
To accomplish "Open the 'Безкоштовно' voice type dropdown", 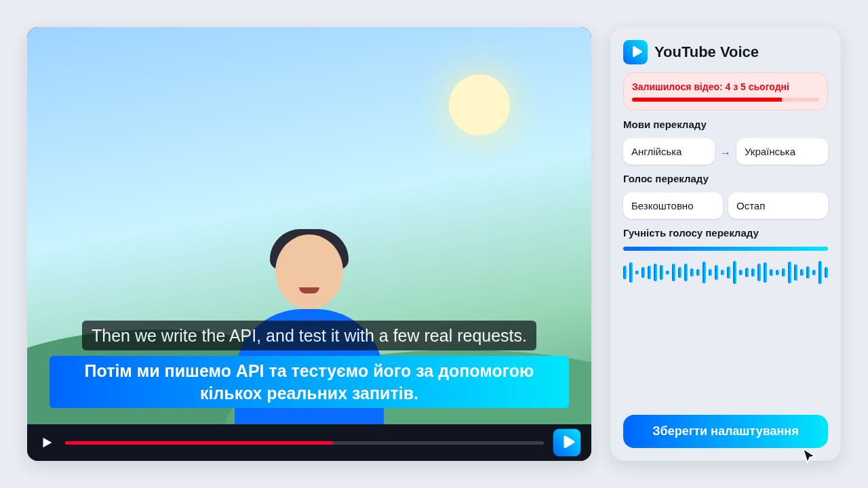I will tap(673, 206).
